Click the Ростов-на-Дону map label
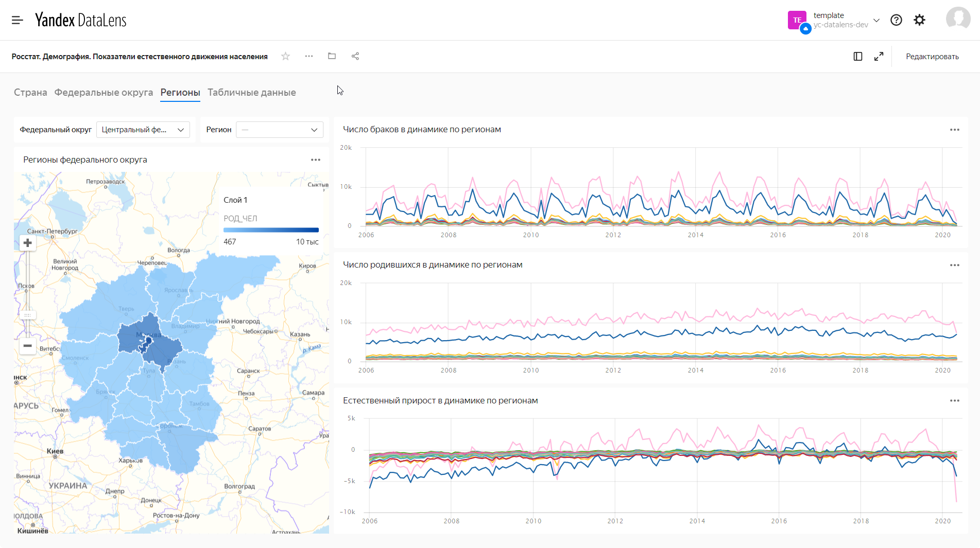This screenshot has height=548, width=980. tap(176, 516)
